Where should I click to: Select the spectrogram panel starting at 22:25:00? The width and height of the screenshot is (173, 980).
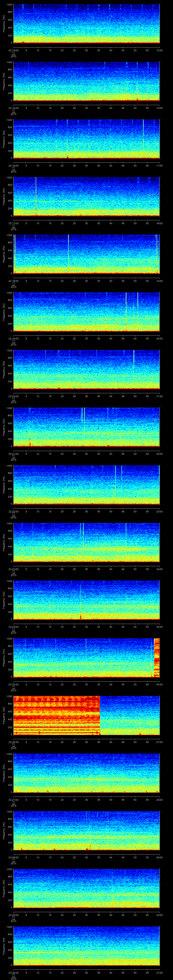[86, 658]
